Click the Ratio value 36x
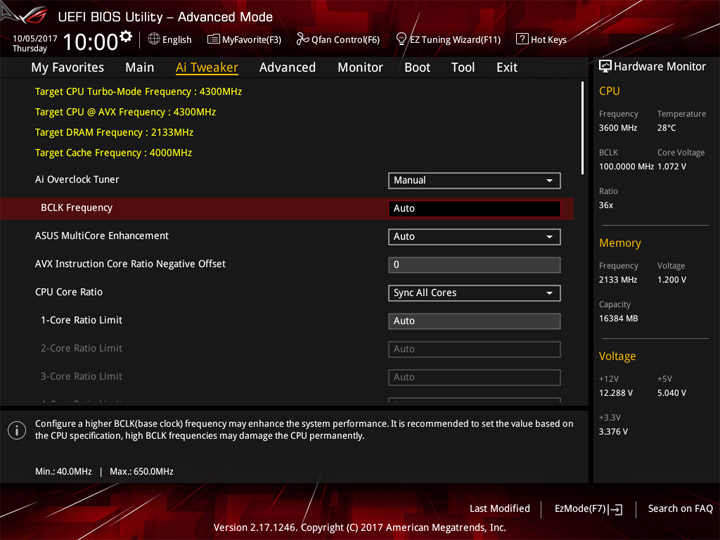The image size is (720, 540). [x=606, y=205]
